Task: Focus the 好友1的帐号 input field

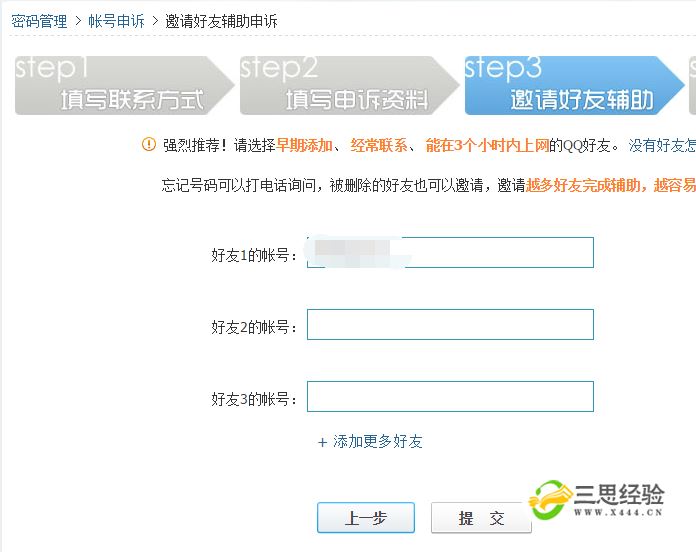Action: click(x=450, y=252)
